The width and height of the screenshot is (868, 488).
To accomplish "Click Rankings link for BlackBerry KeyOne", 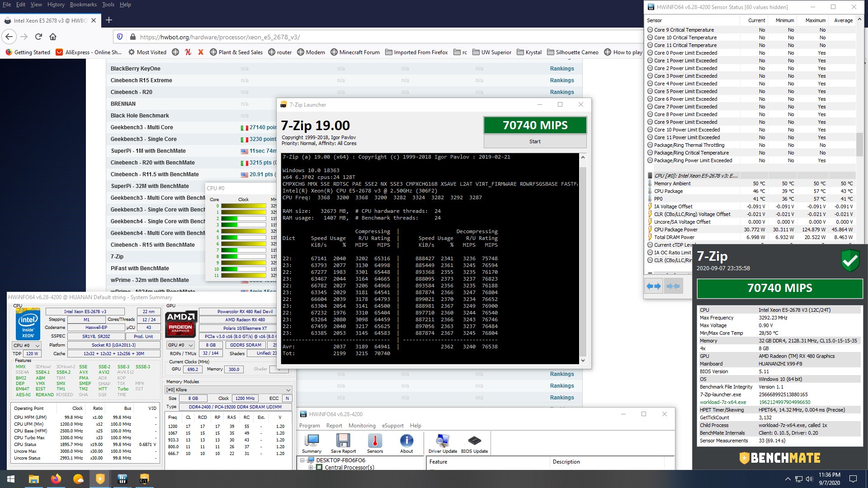I will 562,69.
